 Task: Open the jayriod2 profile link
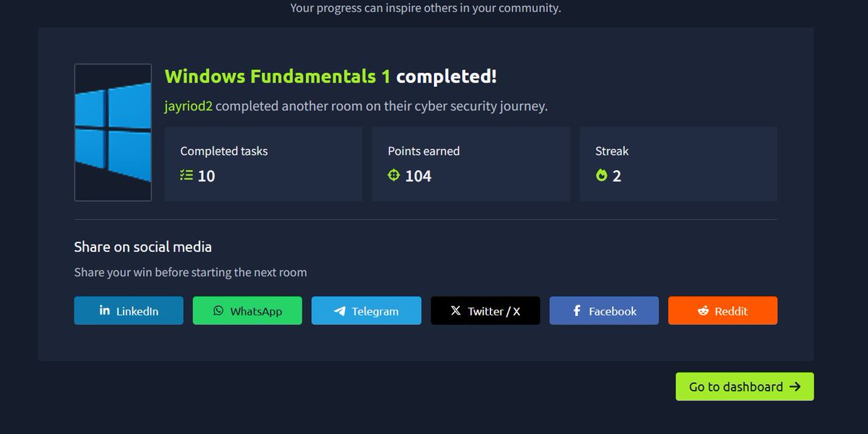point(189,106)
